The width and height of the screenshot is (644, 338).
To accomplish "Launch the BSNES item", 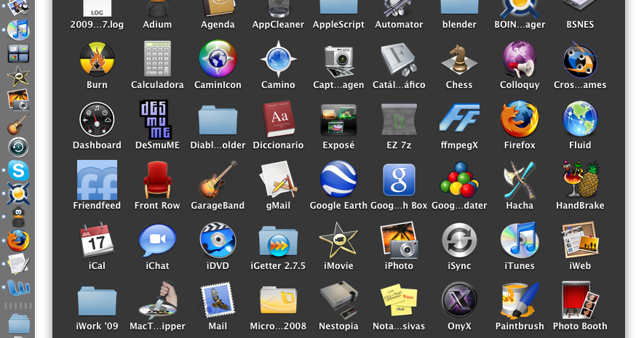I will [x=580, y=8].
